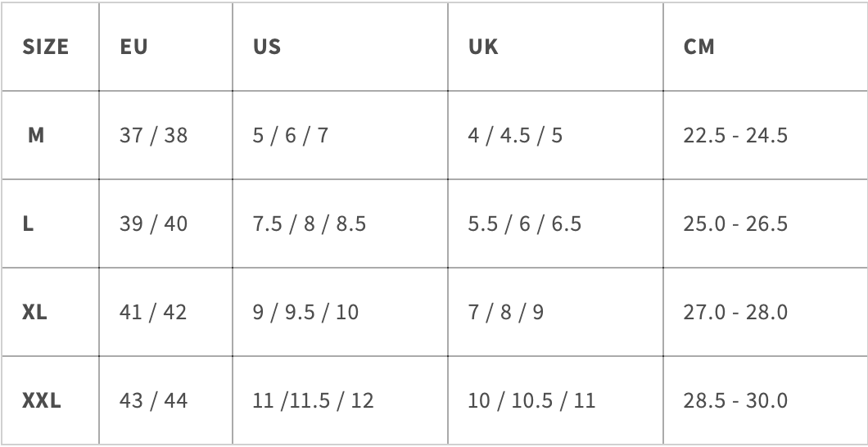Image resolution: width=868 pixels, height=447 pixels.
Task: Select the US 7.5 / 8 / 8.5 cell
Action: pos(309,223)
